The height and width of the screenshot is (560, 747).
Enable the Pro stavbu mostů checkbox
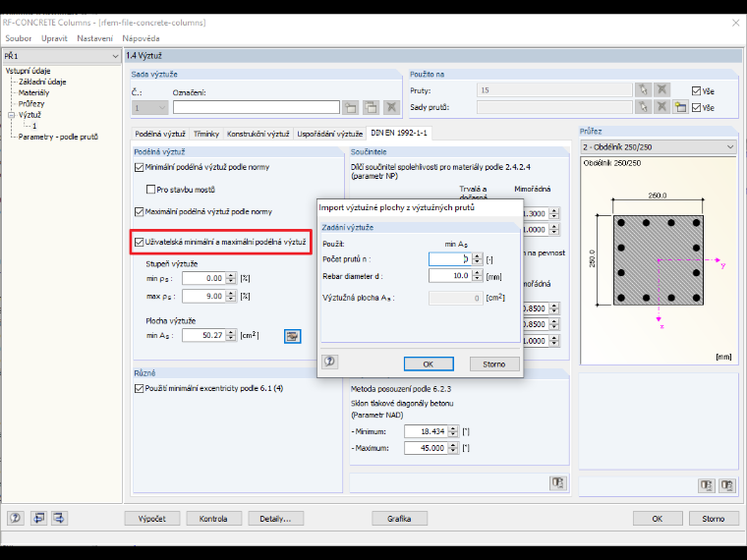click(150, 190)
